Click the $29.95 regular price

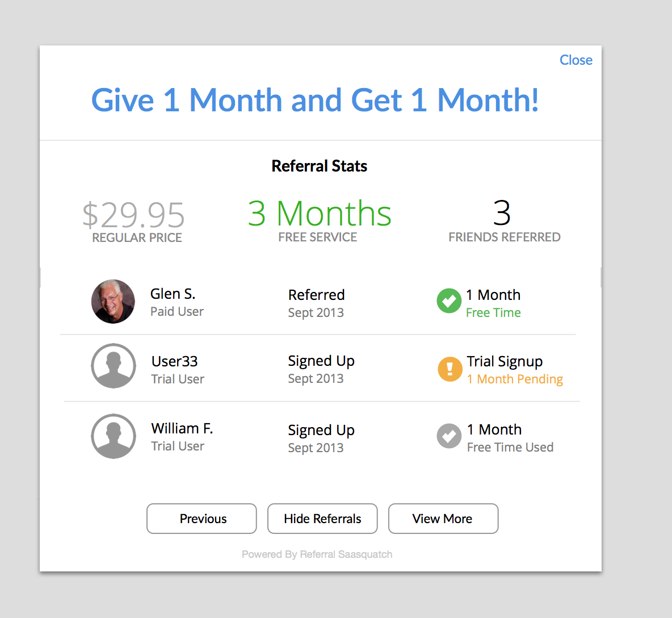click(x=134, y=215)
